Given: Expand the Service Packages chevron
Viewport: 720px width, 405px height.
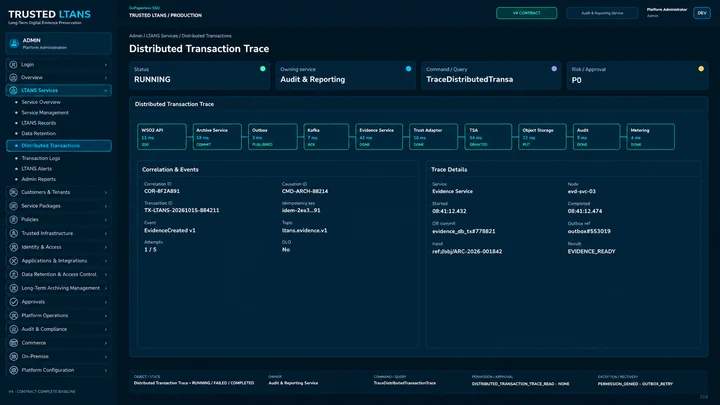Looking at the screenshot, I should (x=106, y=206).
